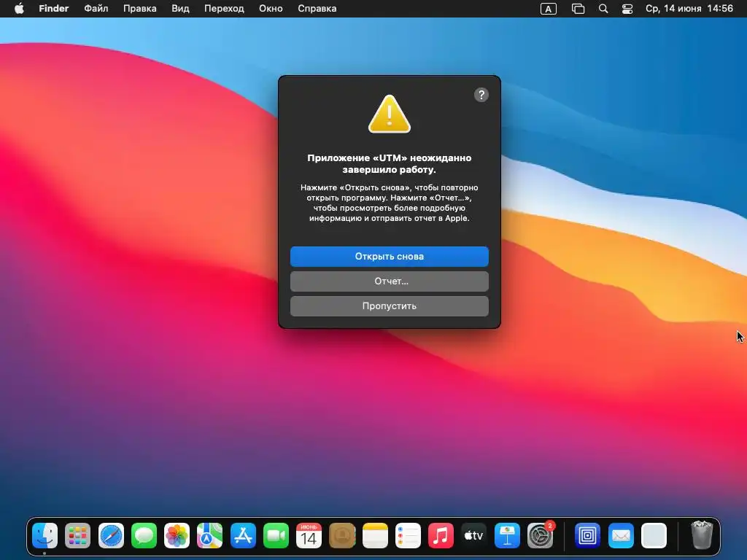
Task: Open the Правка menu
Action: pos(139,9)
